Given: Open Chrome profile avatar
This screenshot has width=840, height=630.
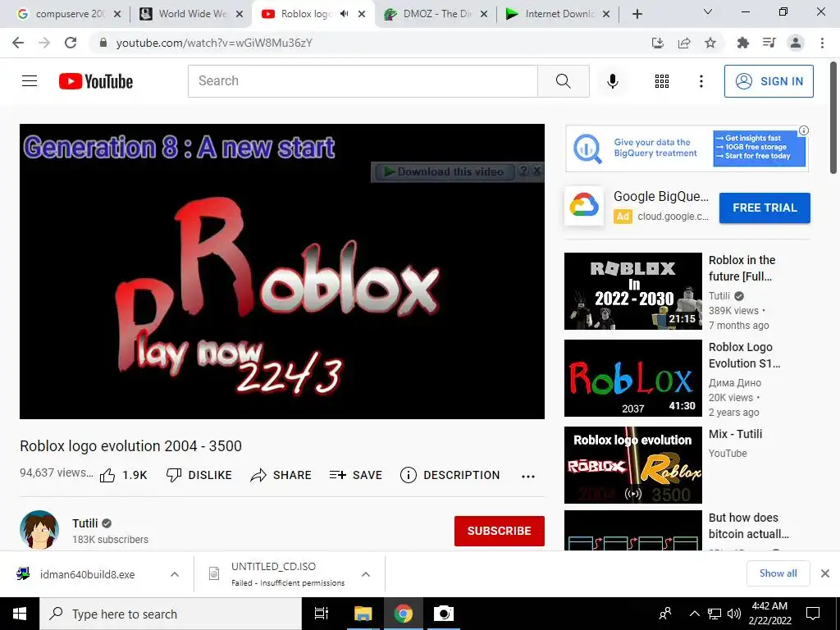Looking at the screenshot, I should point(796,43).
